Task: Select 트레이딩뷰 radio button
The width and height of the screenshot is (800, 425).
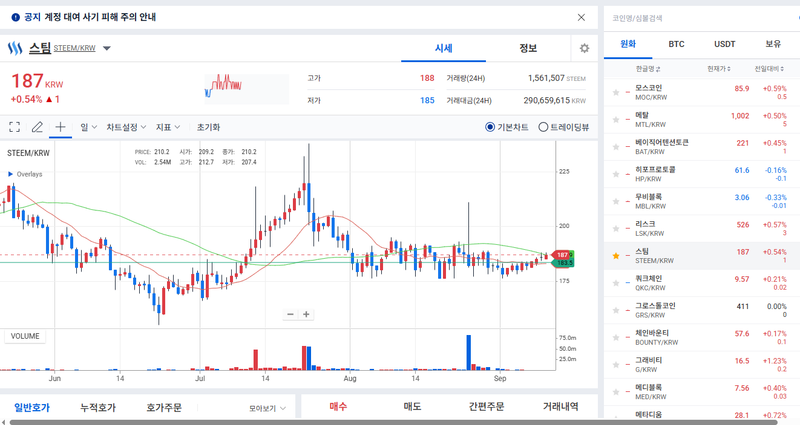Action: [543, 127]
